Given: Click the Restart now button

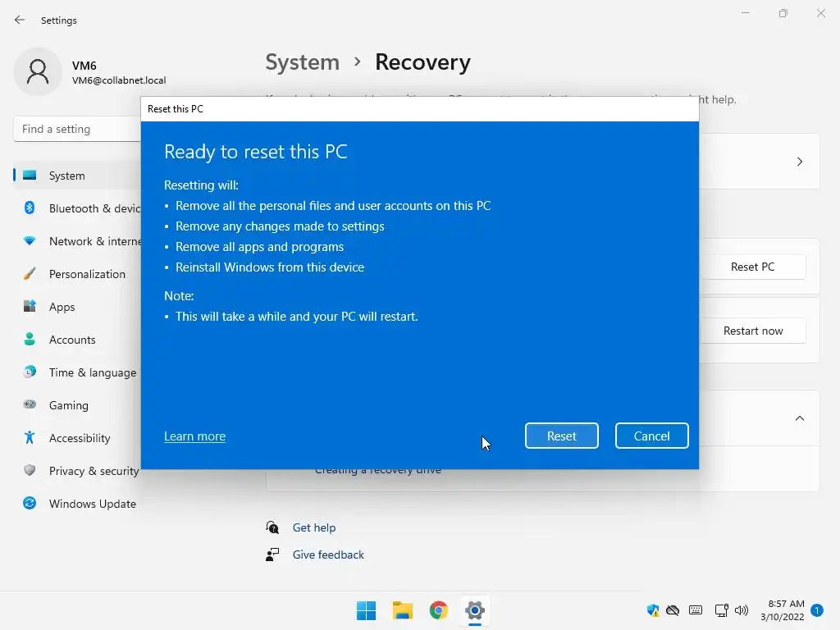Looking at the screenshot, I should pyautogui.click(x=752, y=331).
